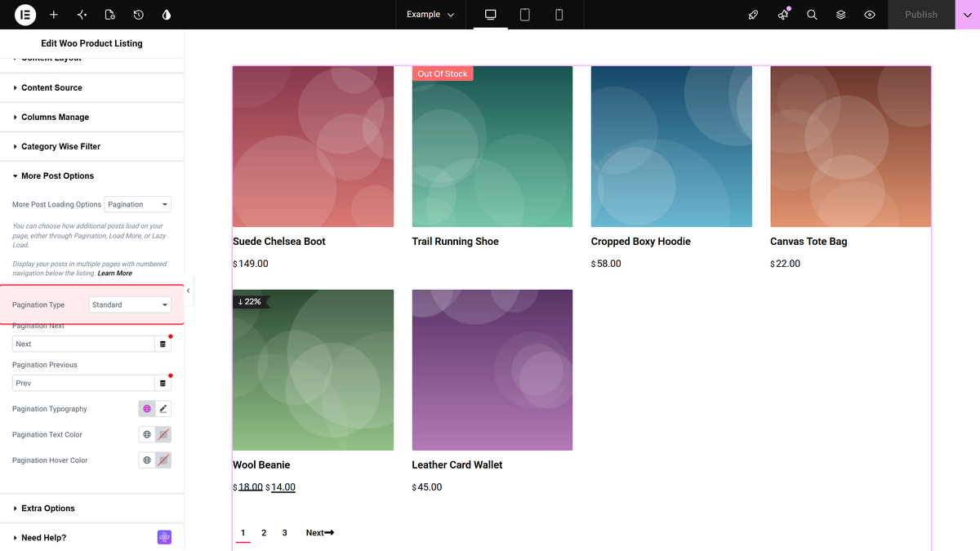
Task: Click the Trail Running Shoe title
Action: coord(456,242)
